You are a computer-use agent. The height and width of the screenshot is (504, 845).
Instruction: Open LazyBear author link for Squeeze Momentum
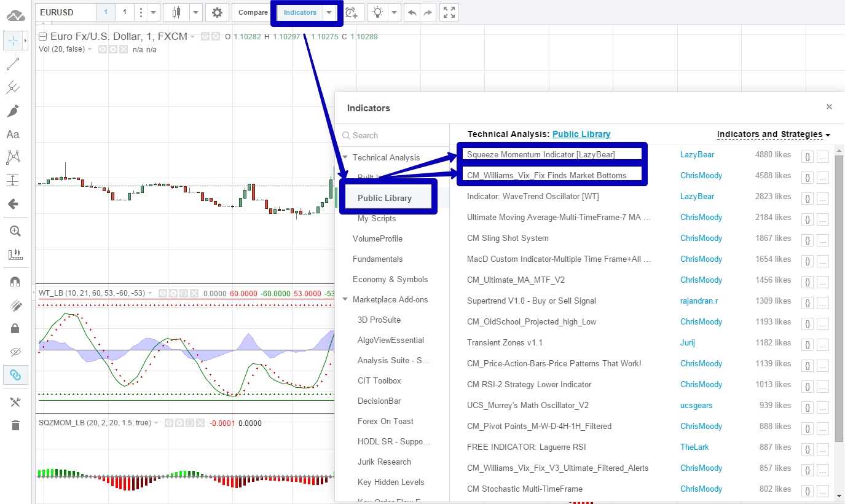[x=697, y=154]
